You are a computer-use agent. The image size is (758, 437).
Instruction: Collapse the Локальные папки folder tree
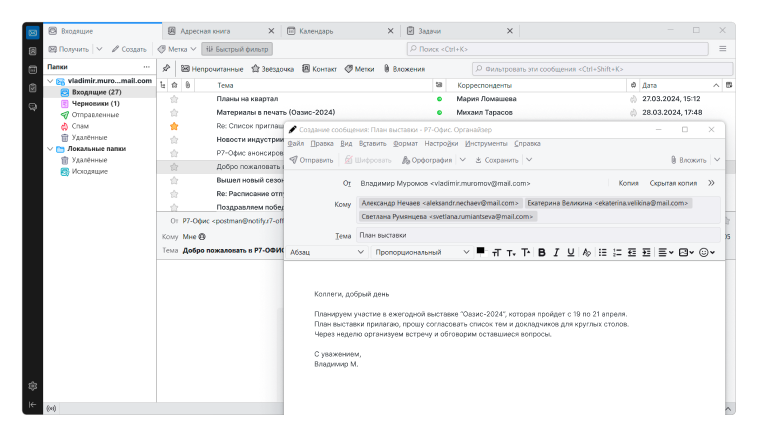pos(51,148)
